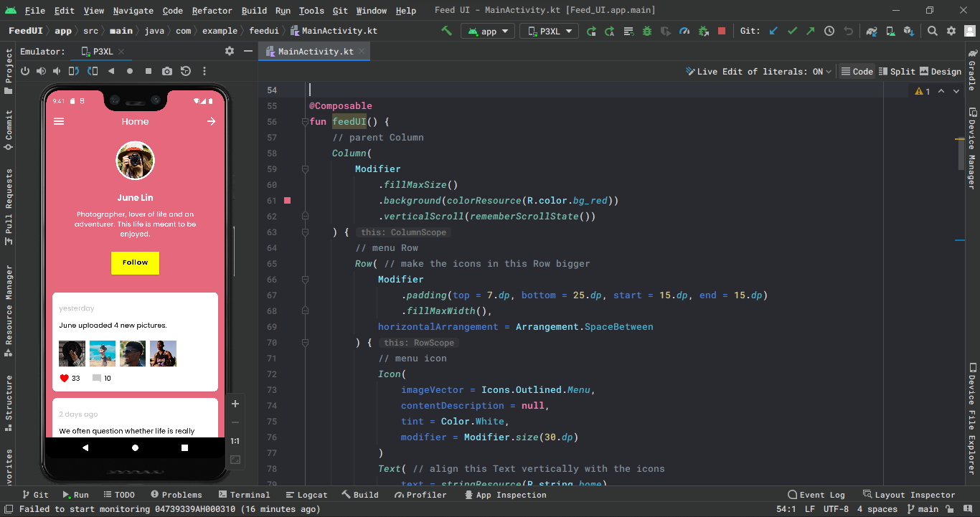This screenshot has height=517, width=980.
Task: Switch editor to Design view
Action: tap(940, 71)
